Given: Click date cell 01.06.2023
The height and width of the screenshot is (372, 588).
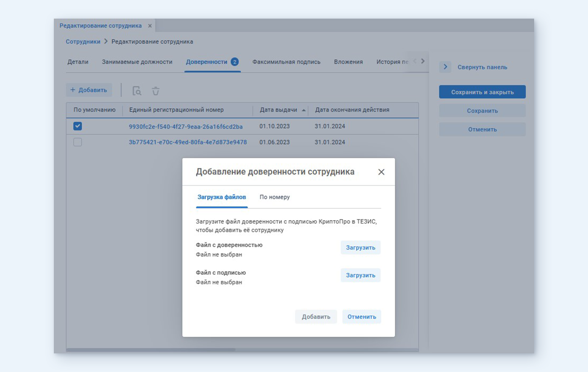Looking at the screenshot, I should (275, 142).
